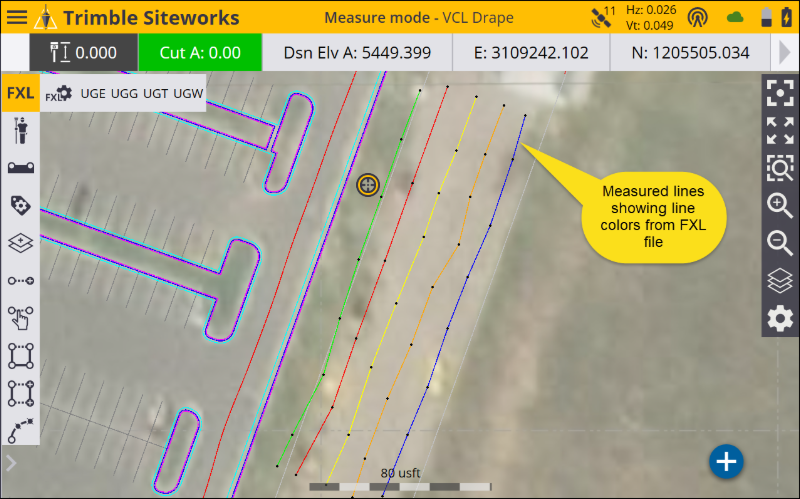Viewport: 800px width, 499px height.
Task: Open the map layers manager icon
Action: 780,281
